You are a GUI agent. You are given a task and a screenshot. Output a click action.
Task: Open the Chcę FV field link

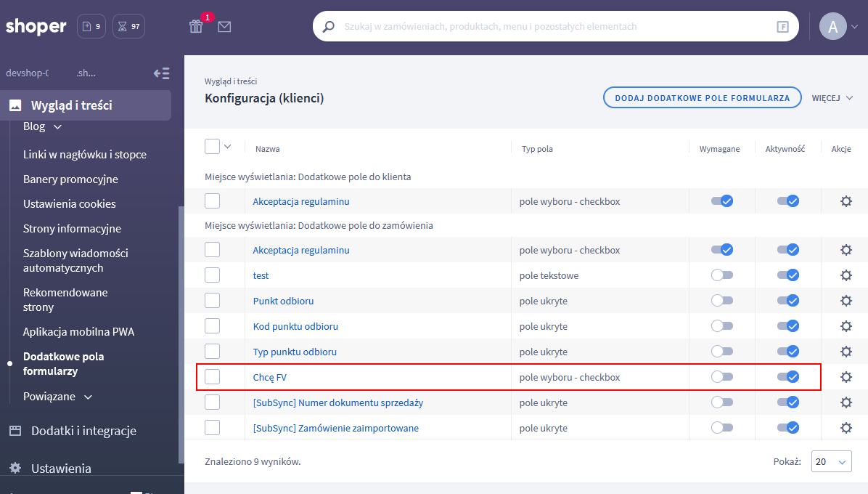(x=269, y=377)
